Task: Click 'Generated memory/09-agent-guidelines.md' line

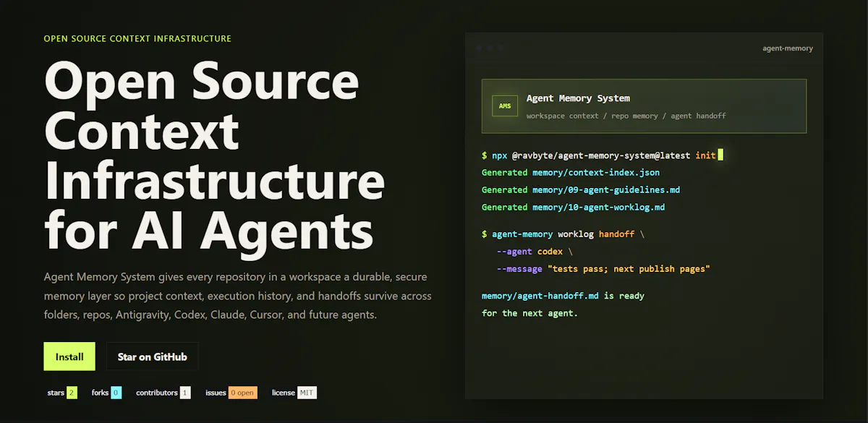Action: coord(581,189)
